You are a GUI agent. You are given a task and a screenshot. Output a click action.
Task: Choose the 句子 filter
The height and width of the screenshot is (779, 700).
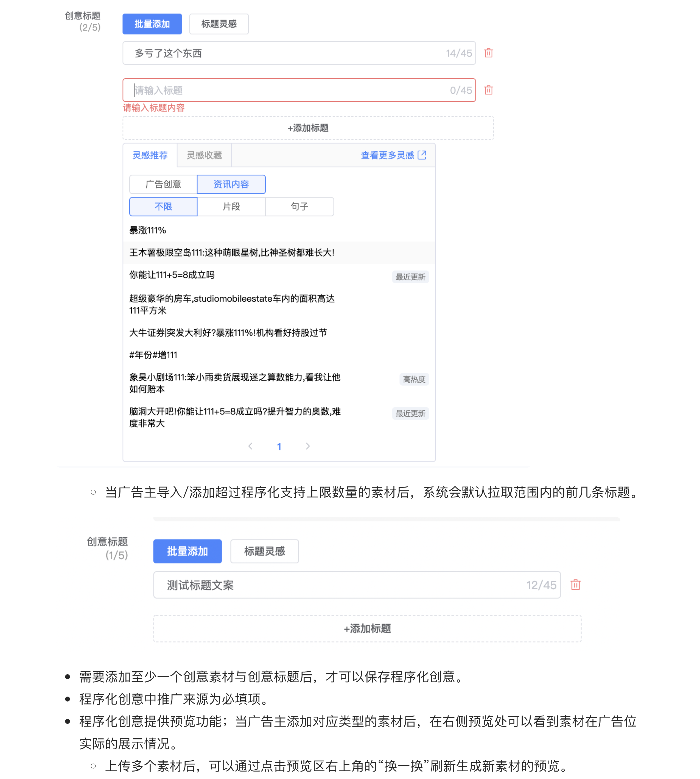tap(299, 207)
